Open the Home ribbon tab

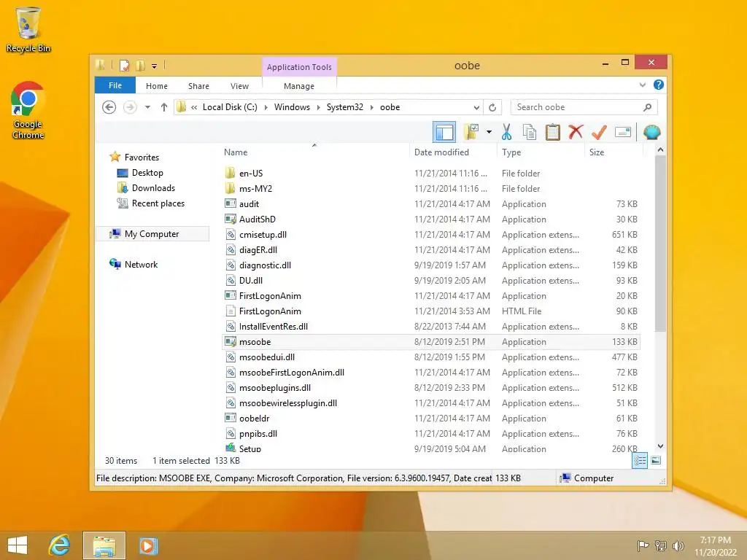(x=157, y=86)
